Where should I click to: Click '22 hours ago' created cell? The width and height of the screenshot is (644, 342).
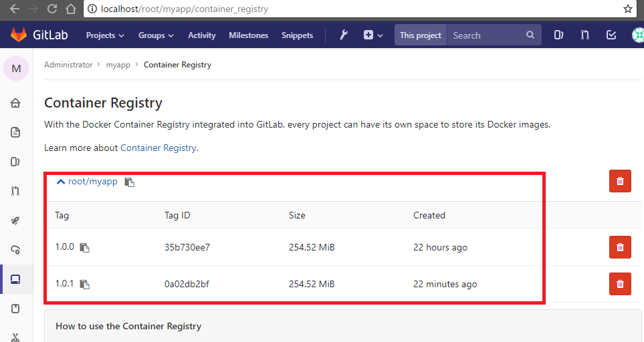(440, 247)
